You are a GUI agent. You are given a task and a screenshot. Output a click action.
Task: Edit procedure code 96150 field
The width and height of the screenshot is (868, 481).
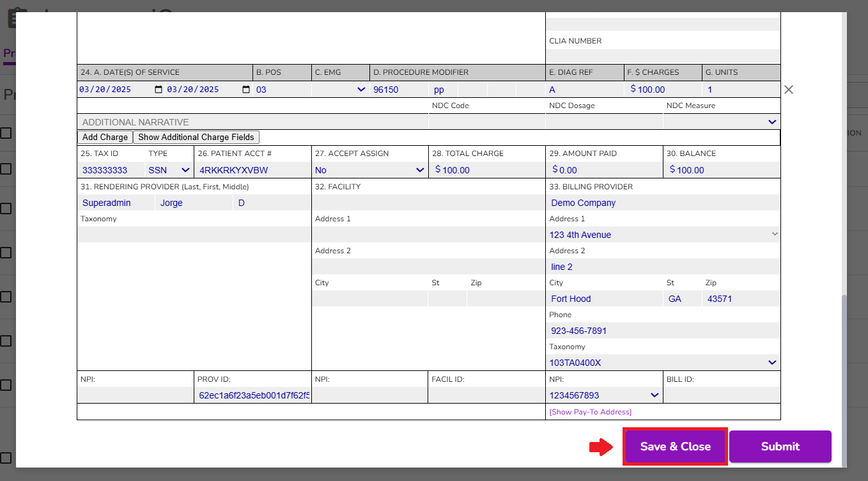tap(399, 90)
